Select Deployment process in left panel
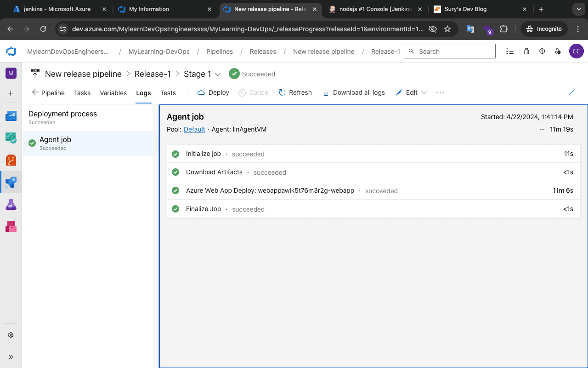The height and width of the screenshot is (368, 588). click(90, 117)
